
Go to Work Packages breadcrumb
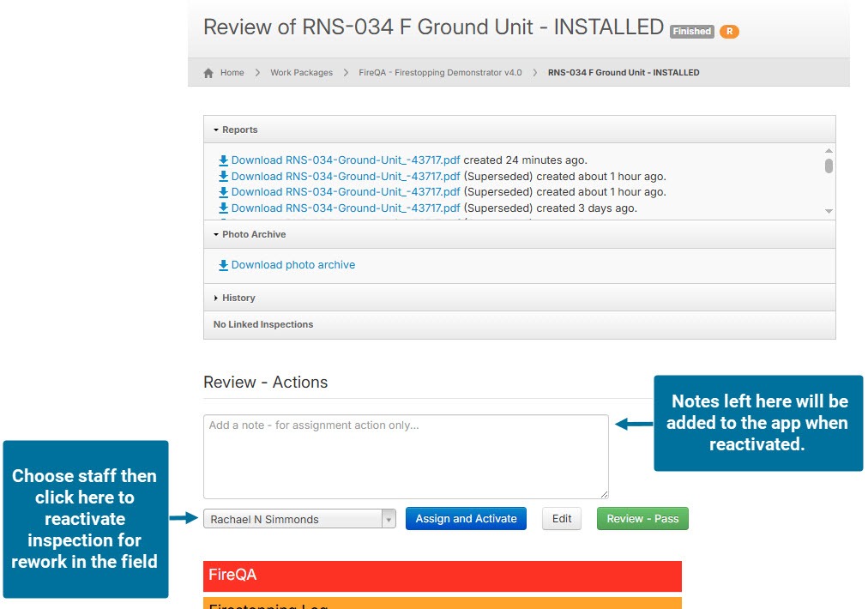(x=301, y=73)
